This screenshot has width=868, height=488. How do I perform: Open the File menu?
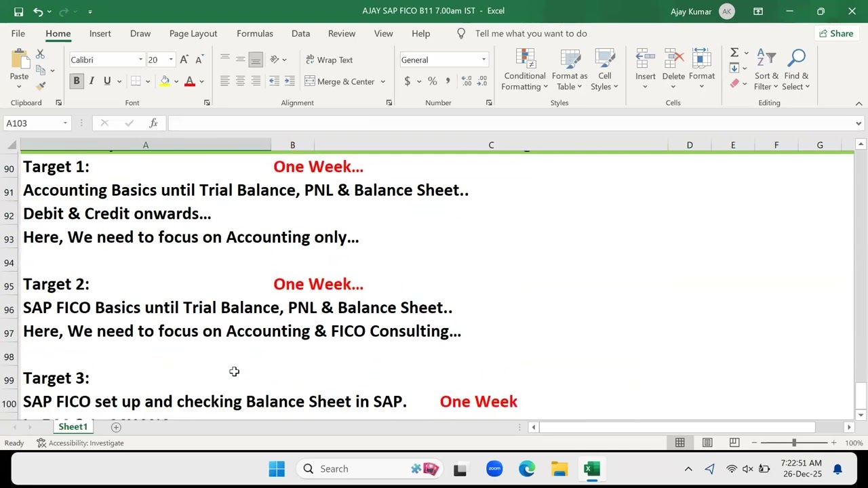click(18, 33)
